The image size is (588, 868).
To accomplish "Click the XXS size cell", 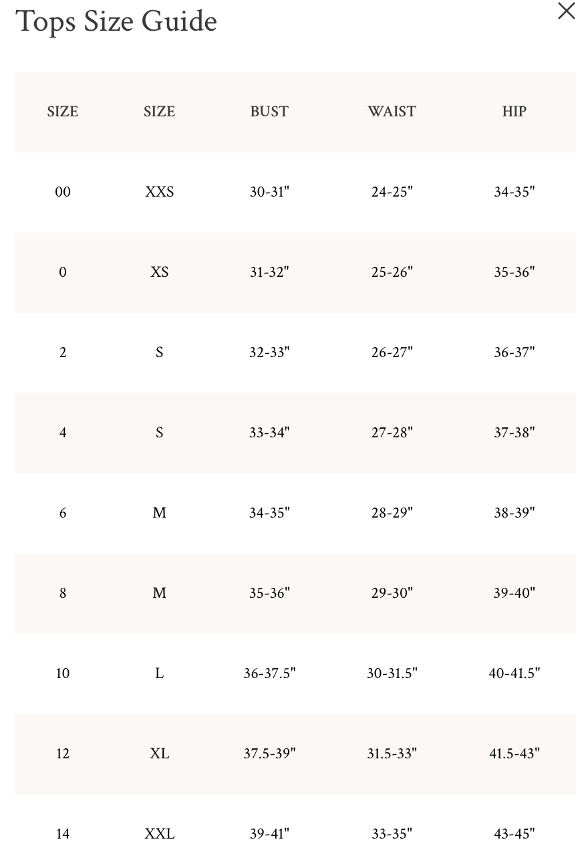I will click(160, 192).
